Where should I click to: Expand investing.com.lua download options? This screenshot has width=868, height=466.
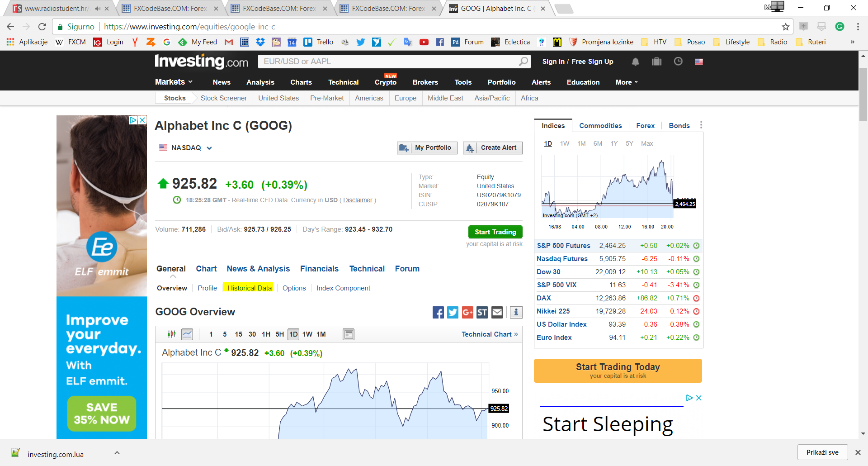click(117, 453)
